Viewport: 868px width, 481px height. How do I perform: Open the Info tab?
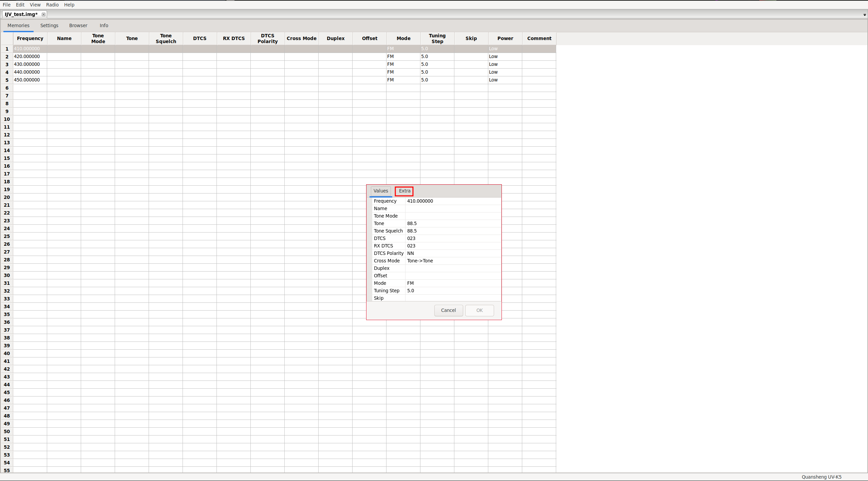(104, 25)
